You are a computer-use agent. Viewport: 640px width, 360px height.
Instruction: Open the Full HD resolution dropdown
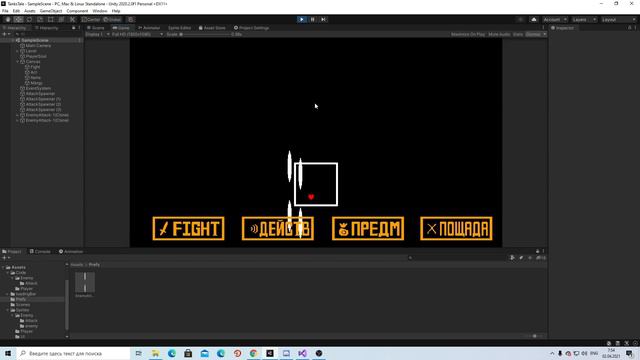[x=137, y=34]
